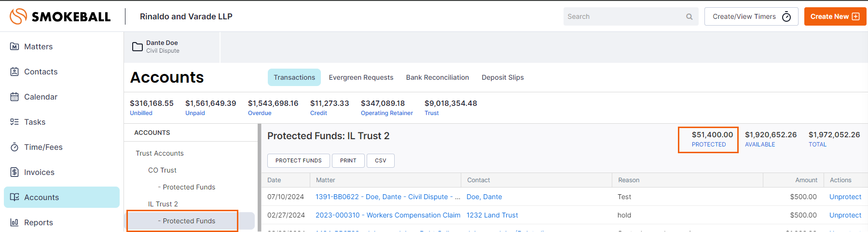Open contact 1232 Land Trust
Image resolution: width=868 pixels, height=232 pixels.
pyautogui.click(x=492, y=215)
